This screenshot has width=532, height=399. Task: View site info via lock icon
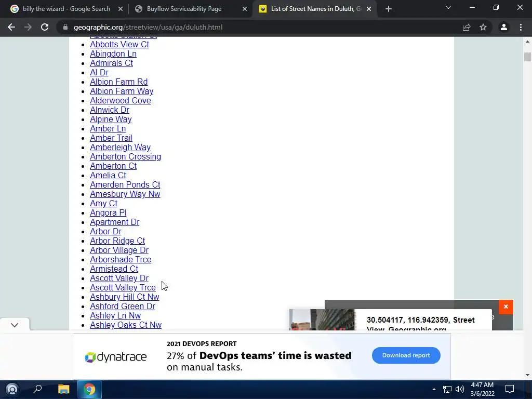pyautogui.click(x=65, y=27)
